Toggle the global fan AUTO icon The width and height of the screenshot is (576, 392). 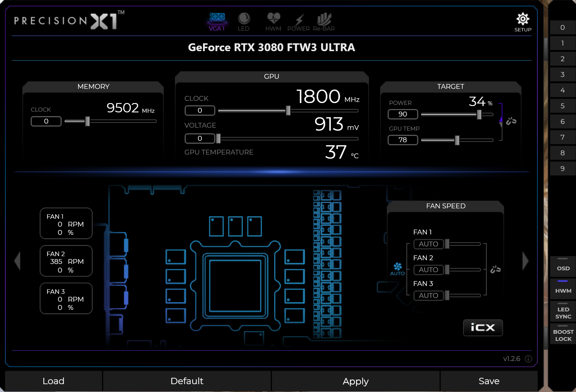(x=397, y=269)
